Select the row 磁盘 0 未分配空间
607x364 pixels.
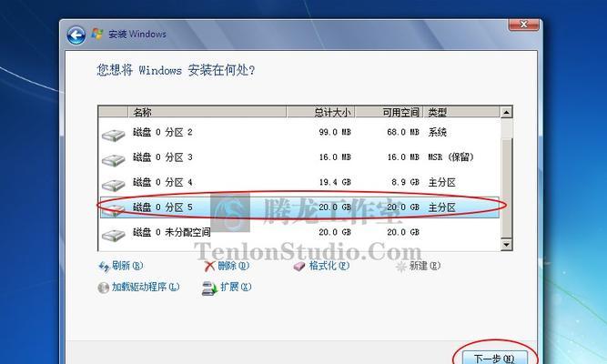299,232
